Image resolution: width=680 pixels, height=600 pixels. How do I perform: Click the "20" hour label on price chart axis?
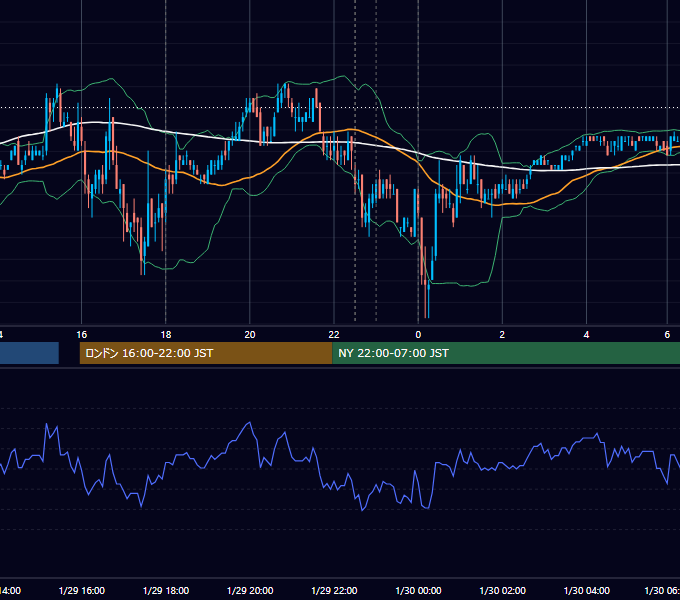pyautogui.click(x=250, y=335)
